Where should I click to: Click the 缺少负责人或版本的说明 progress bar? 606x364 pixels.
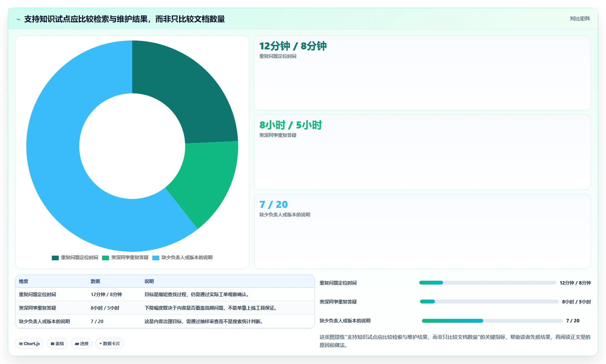[493, 320]
